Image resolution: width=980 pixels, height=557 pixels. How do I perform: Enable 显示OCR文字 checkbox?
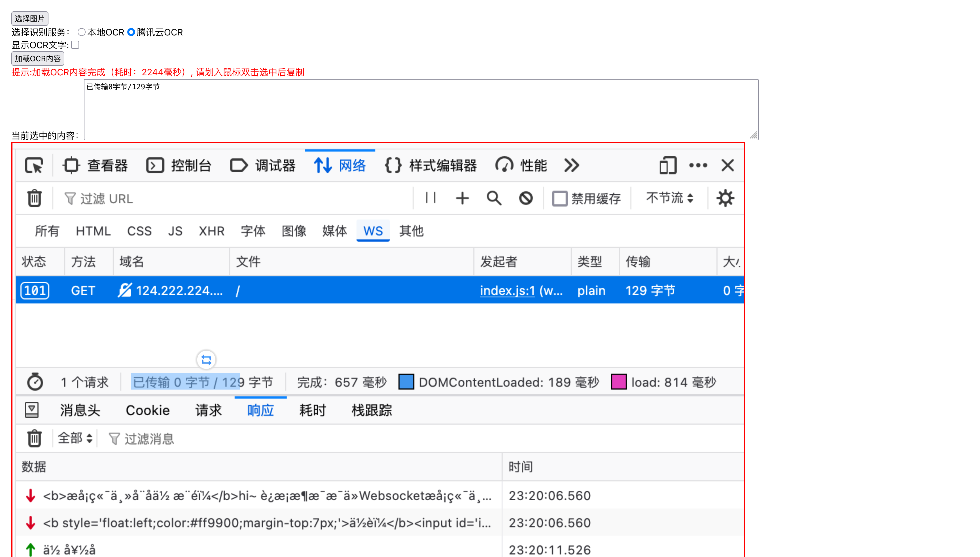tap(75, 45)
